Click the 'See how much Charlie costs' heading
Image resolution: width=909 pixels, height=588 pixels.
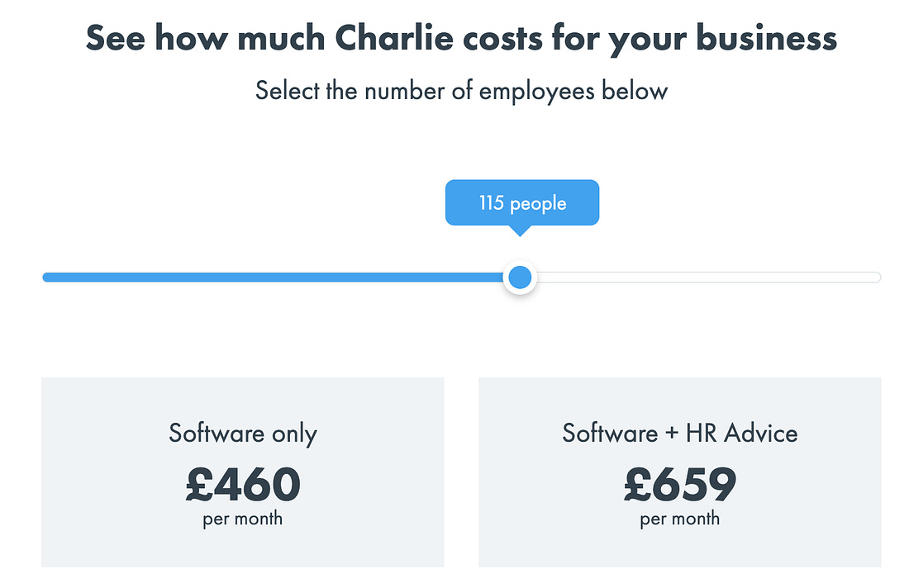coord(461,39)
